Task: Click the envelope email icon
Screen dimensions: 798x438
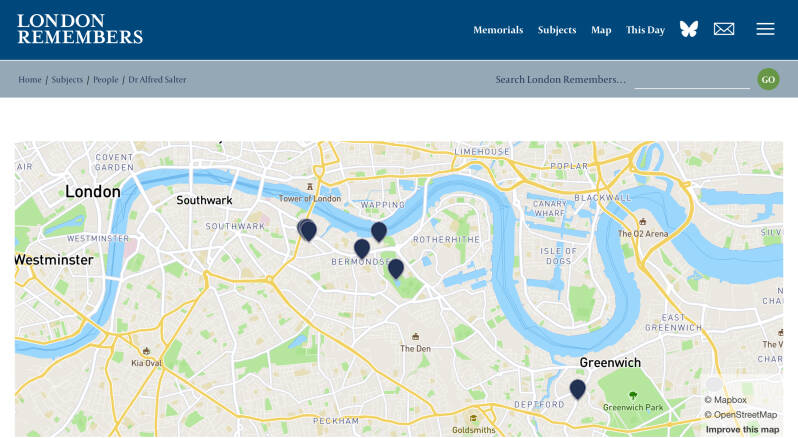Action: click(x=724, y=29)
